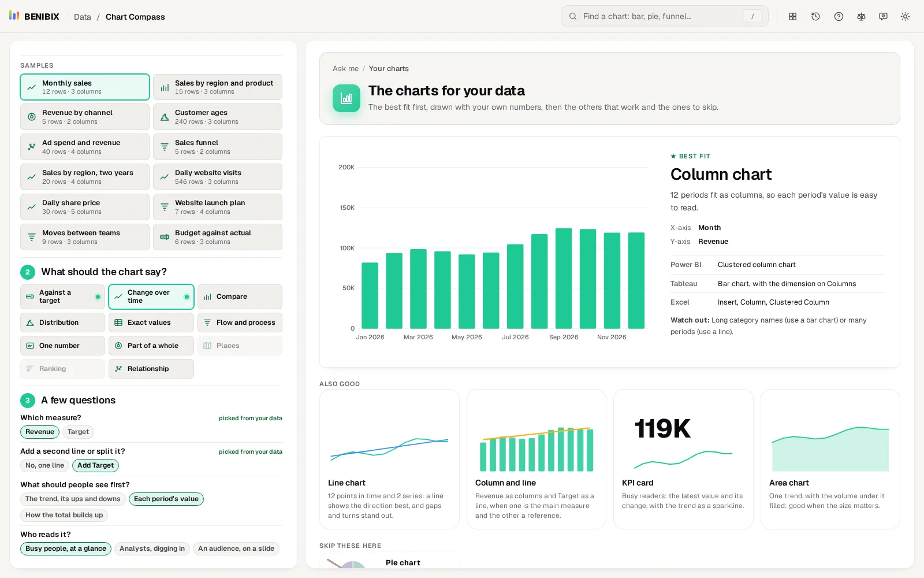Choose the Monthly sales sample
This screenshot has width=924, height=578.
(85, 87)
